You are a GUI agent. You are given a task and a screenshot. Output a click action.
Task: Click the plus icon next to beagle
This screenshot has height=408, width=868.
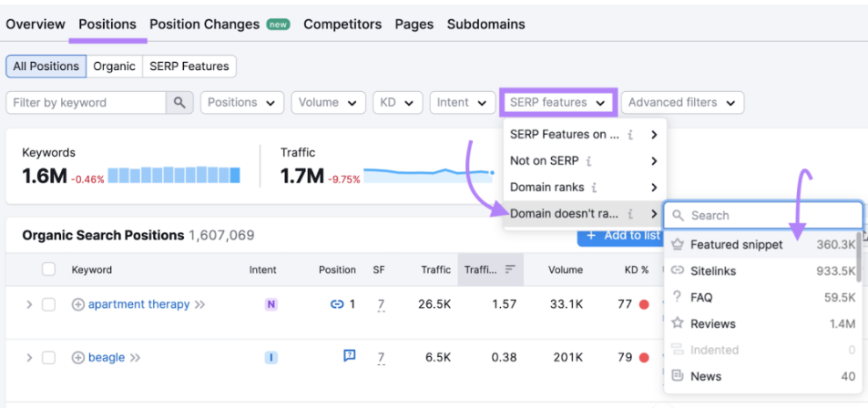click(x=78, y=357)
